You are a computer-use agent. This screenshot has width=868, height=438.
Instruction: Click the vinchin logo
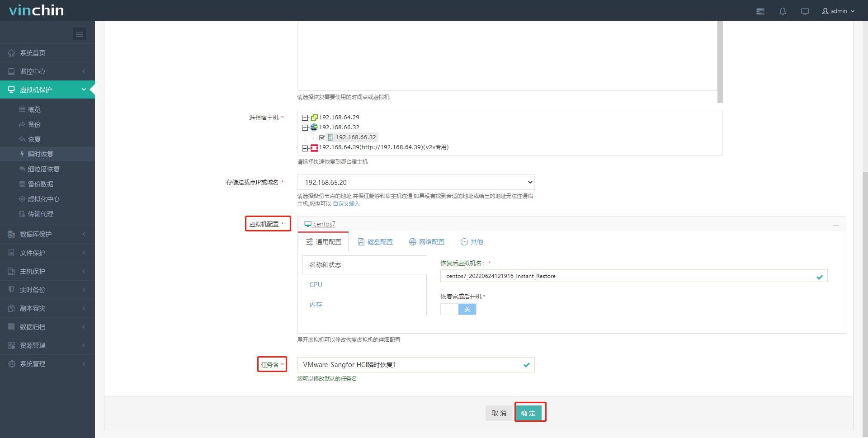tap(36, 10)
